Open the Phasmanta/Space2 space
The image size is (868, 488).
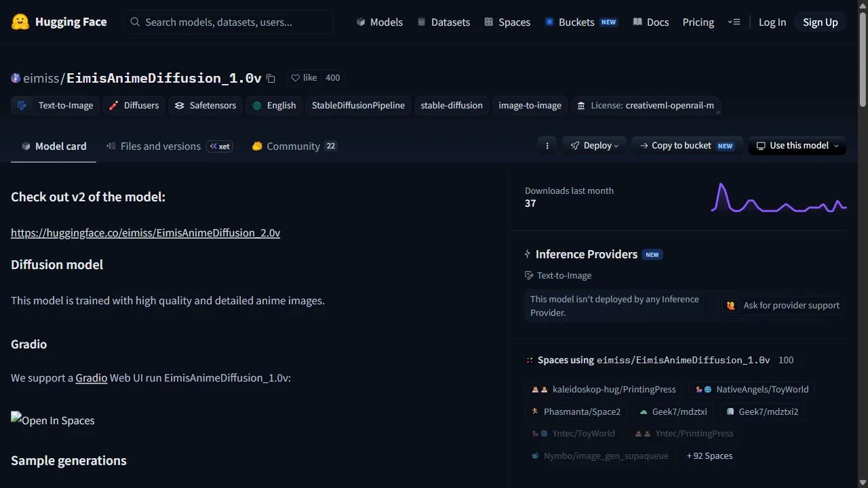pos(576,411)
